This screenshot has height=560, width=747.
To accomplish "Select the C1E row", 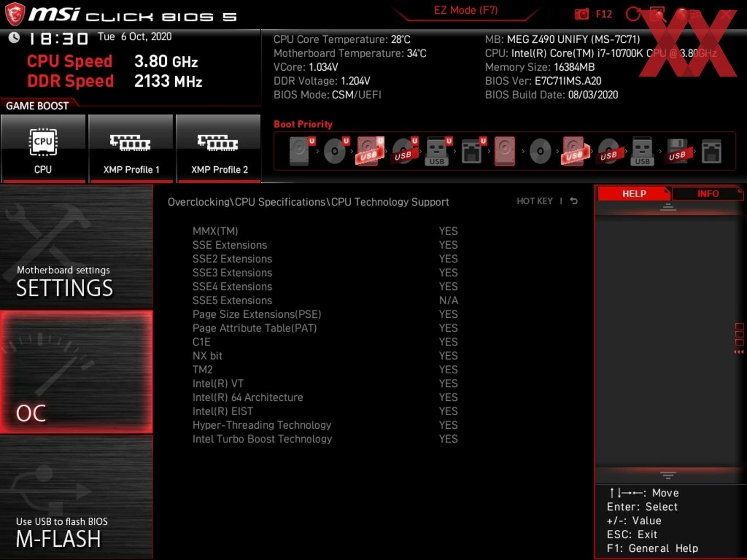I will pyautogui.click(x=325, y=342).
